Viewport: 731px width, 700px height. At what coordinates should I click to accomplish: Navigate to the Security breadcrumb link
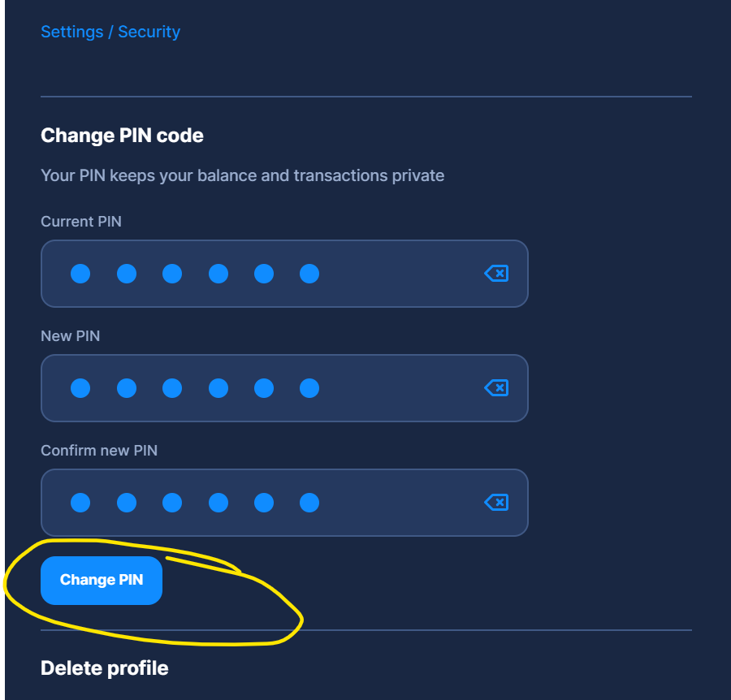click(150, 32)
